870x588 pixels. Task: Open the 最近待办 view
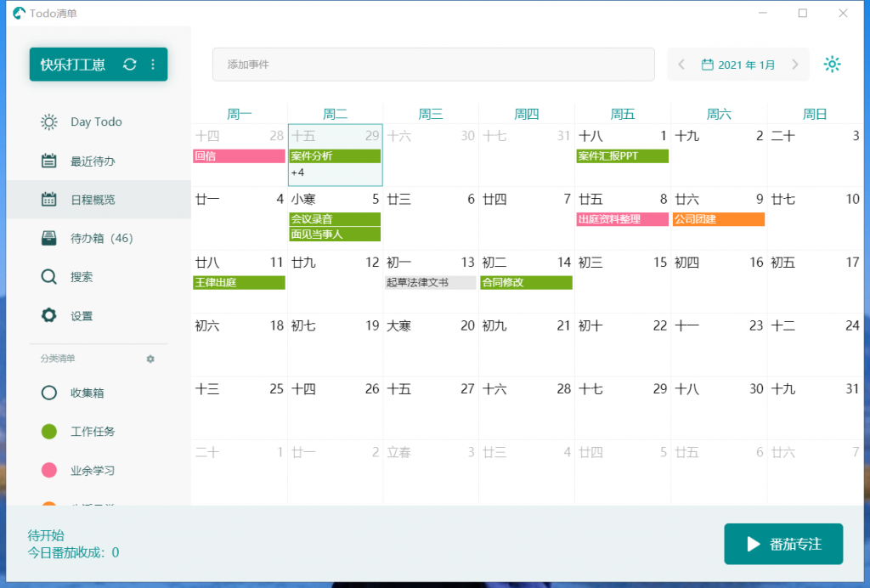pyautogui.click(x=99, y=161)
